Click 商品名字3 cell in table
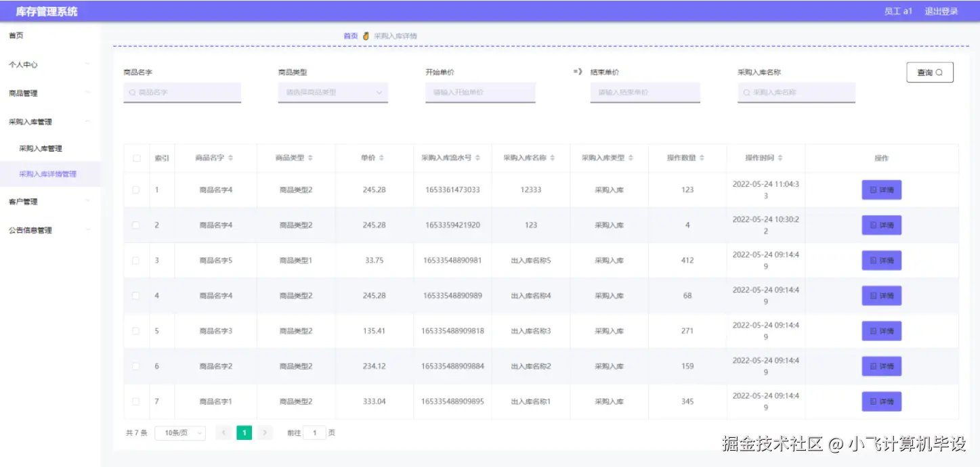 pyautogui.click(x=216, y=331)
